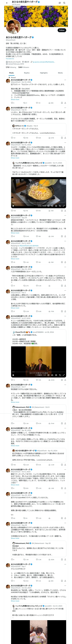Bookmark the pinned post
This screenshot has width=72, height=644.
pos(62,103)
